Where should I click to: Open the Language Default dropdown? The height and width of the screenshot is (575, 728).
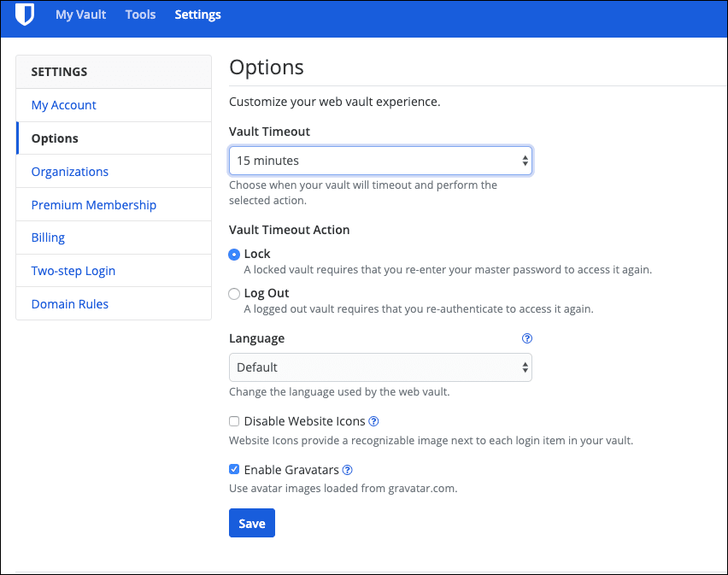(x=380, y=367)
